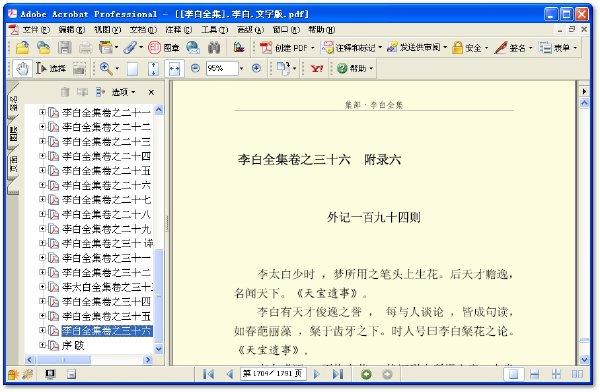Go to previous page arrow
The height and width of the screenshot is (392, 600).
pos(230,374)
